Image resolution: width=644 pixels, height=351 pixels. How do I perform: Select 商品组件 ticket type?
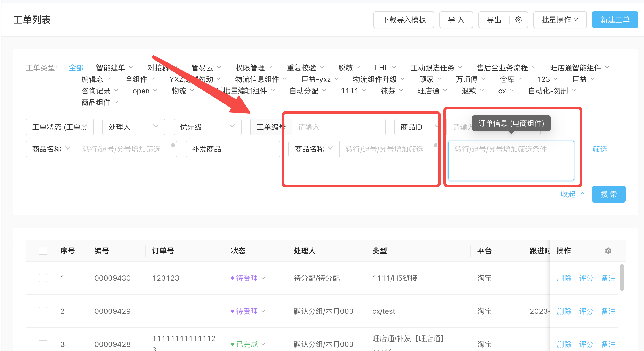[x=100, y=102]
